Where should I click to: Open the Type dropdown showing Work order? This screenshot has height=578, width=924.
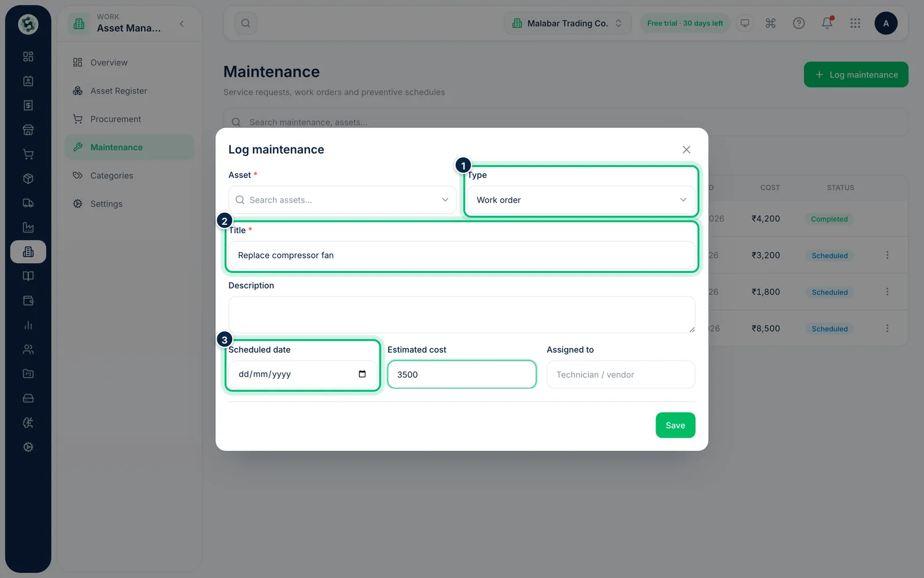[x=581, y=200]
